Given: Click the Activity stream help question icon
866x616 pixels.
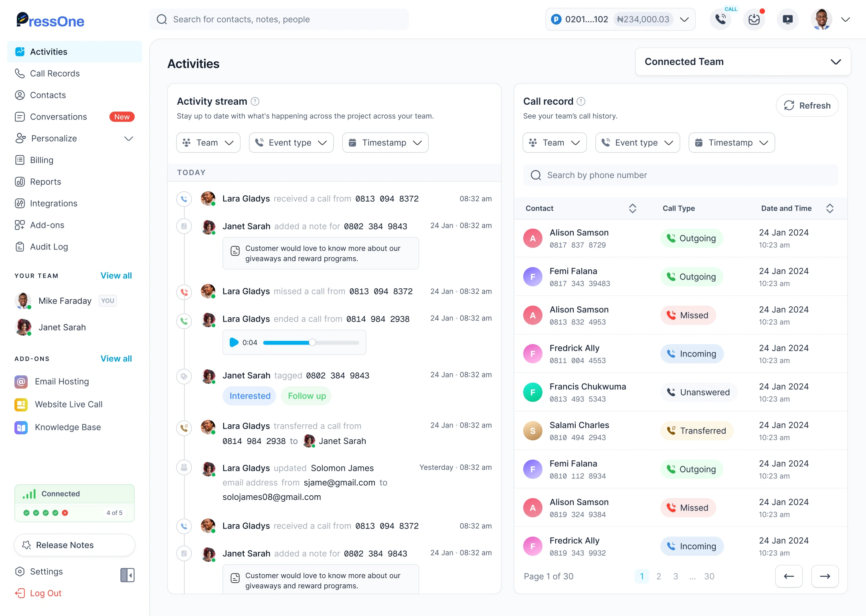Looking at the screenshot, I should (255, 101).
